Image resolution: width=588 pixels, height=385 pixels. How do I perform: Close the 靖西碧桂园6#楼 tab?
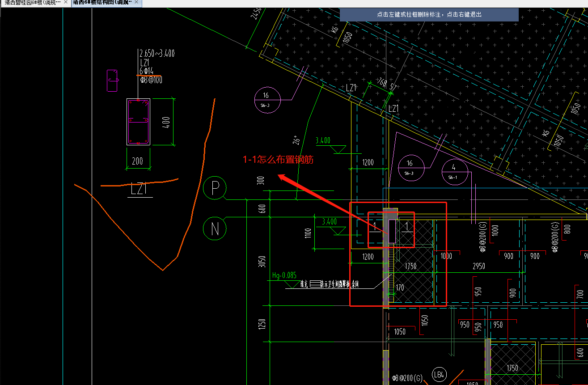click(x=66, y=3)
